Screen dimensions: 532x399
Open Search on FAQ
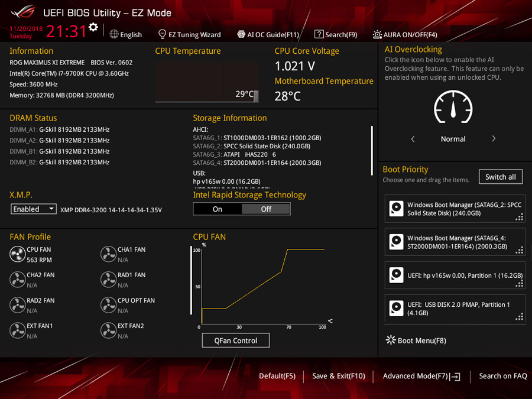[x=503, y=376]
